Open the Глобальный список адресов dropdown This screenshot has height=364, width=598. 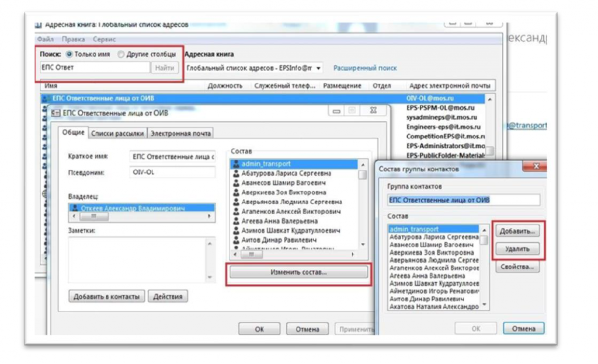[x=318, y=68]
